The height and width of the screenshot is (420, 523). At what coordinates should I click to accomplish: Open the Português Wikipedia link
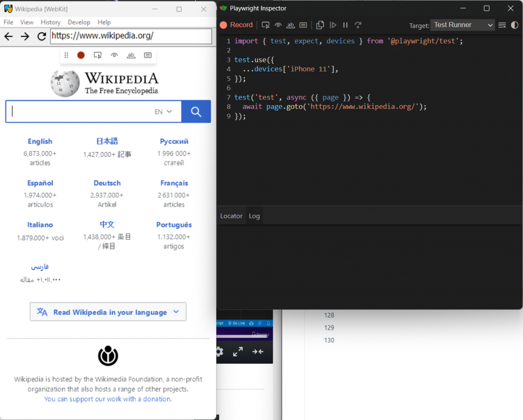(x=174, y=225)
